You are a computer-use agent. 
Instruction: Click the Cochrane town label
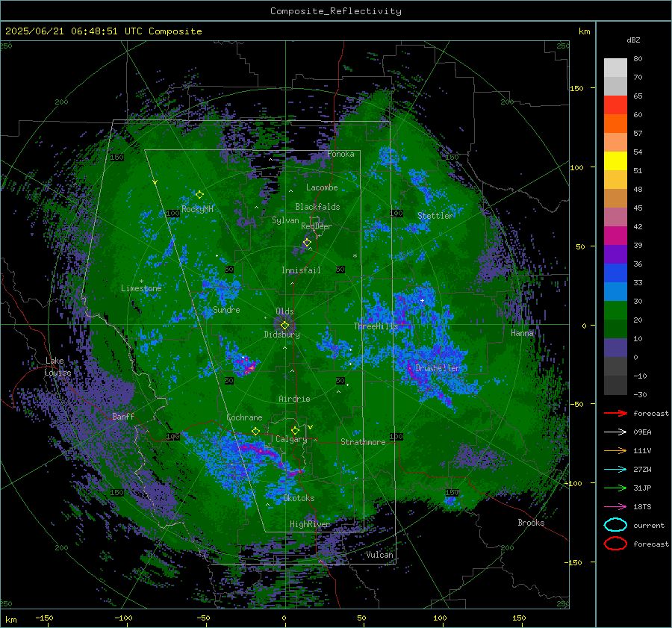pyautogui.click(x=244, y=417)
